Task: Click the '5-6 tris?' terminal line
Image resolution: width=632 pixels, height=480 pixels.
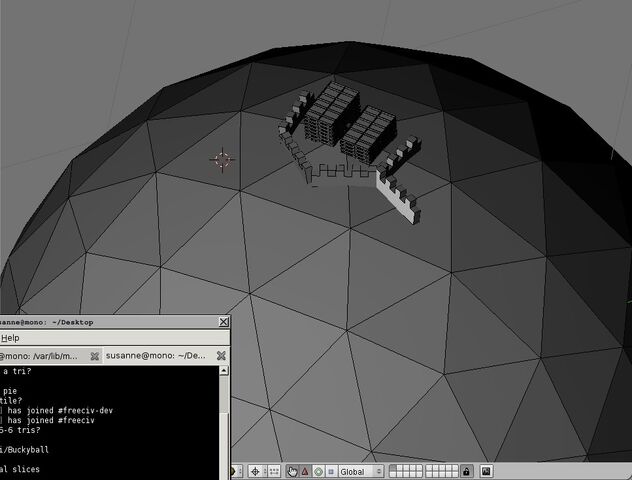Action: (20, 430)
